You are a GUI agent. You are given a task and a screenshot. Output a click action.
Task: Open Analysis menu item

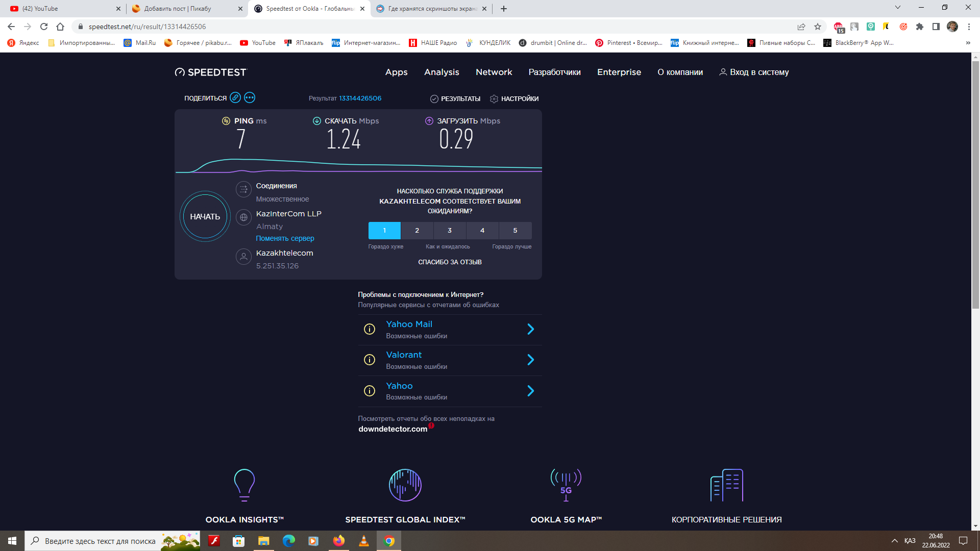point(442,72)
